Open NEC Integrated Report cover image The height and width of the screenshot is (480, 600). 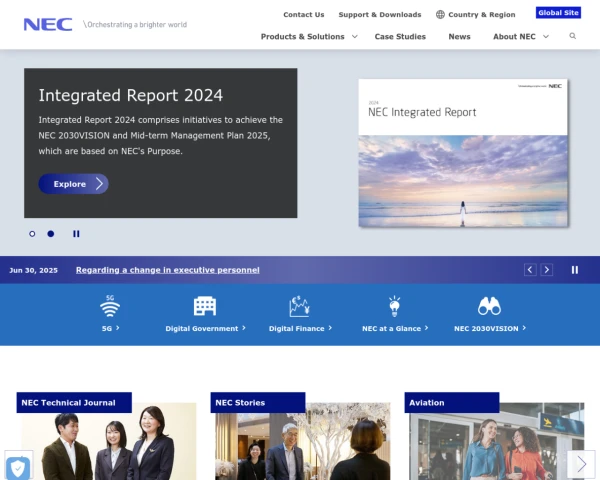pyautogui.click(x=463, y=153)
